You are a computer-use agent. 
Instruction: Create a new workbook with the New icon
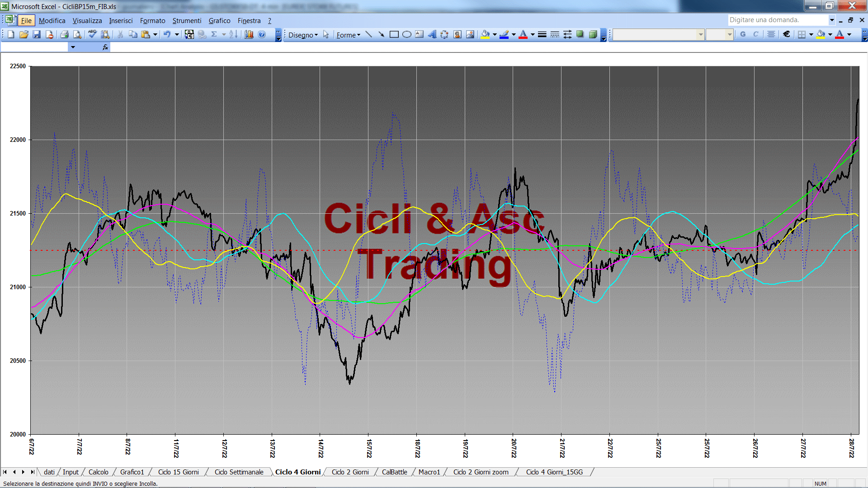(11, 35)
